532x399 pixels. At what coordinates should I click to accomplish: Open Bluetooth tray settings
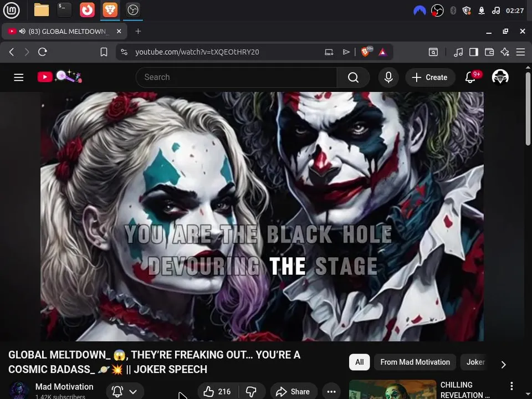tap(453, 11)
